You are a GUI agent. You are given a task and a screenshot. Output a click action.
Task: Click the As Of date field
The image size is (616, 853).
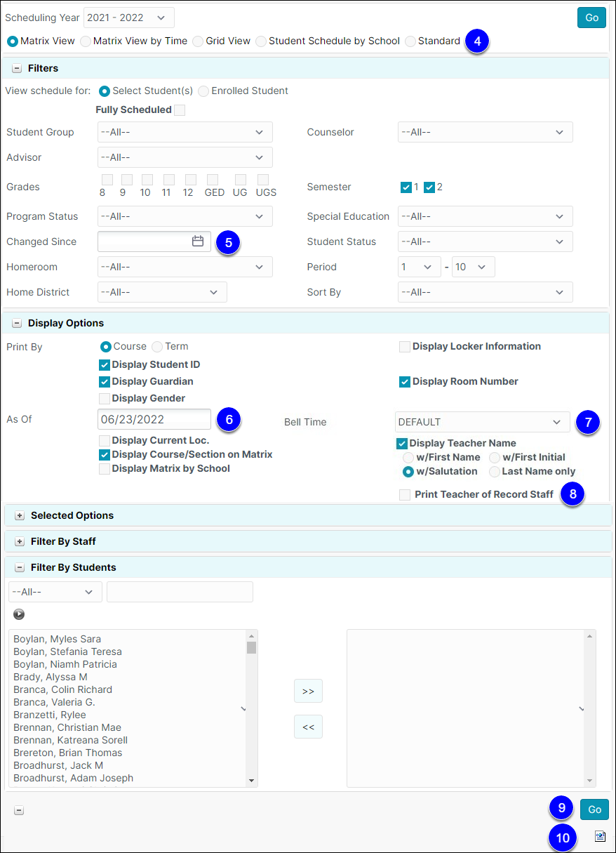coord(154,419)
